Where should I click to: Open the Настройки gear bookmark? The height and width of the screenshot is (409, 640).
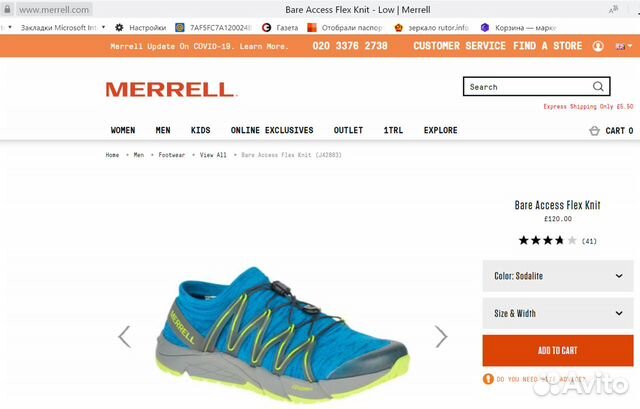[x=141, y=28]
